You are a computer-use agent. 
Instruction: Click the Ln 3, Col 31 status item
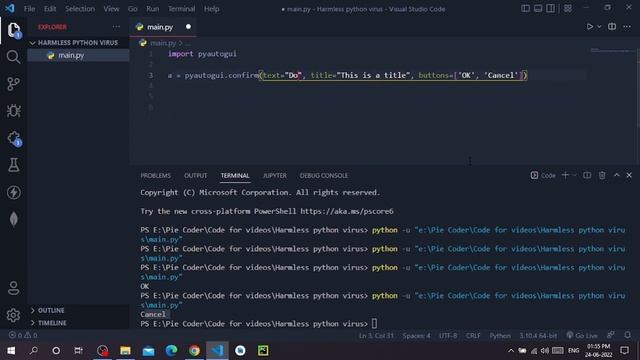pyautogui.click(x=376, y=336)
